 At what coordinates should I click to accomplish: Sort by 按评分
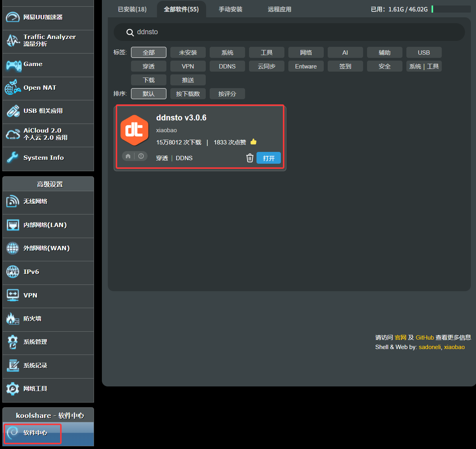(227, 94)
